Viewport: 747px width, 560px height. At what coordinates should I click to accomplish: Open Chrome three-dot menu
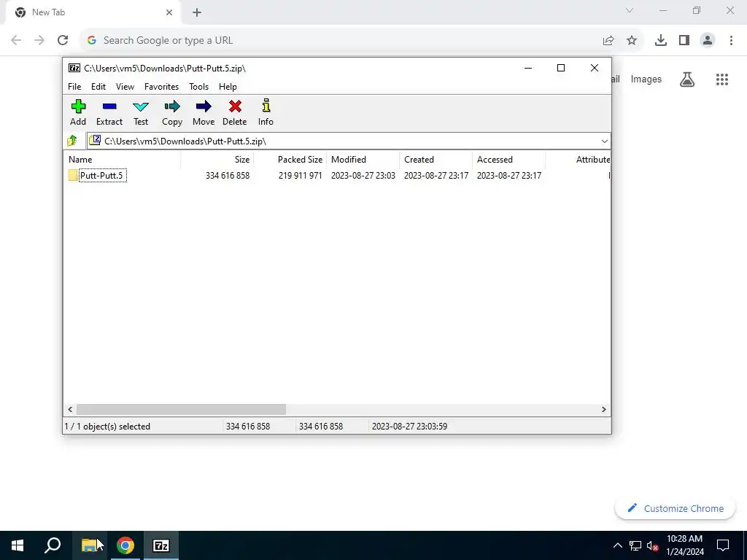pos(731,41)
